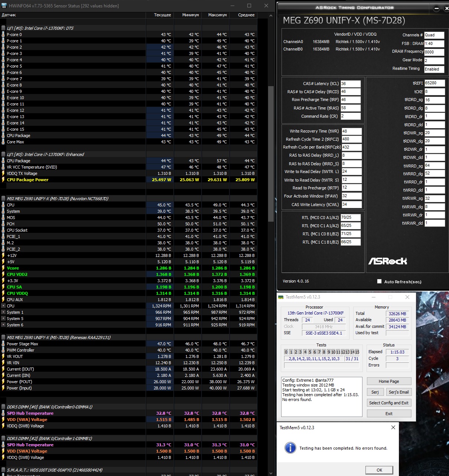
Task: Click the 13th Gen Intel Core i7-13700KF text
Action: [316, 313]
